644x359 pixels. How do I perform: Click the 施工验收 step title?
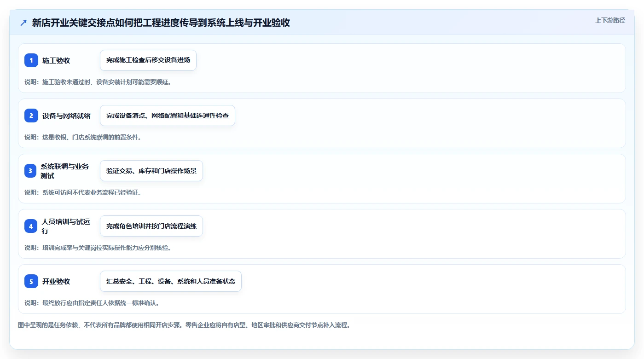56,60
